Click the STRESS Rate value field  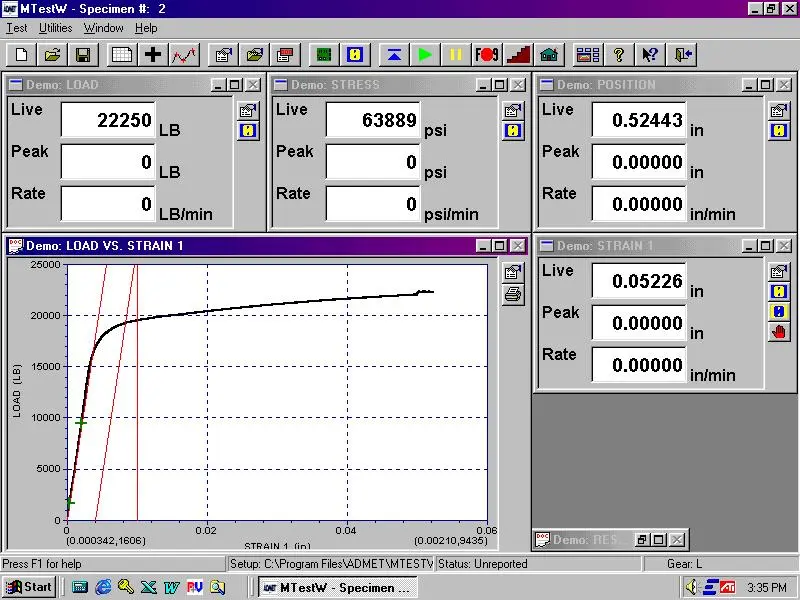click(373, 204)
